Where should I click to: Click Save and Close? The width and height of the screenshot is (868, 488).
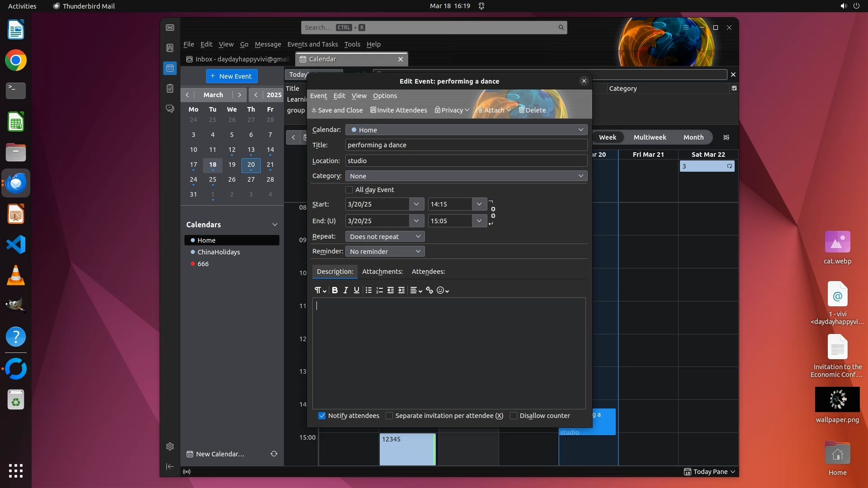click(337, 110)
